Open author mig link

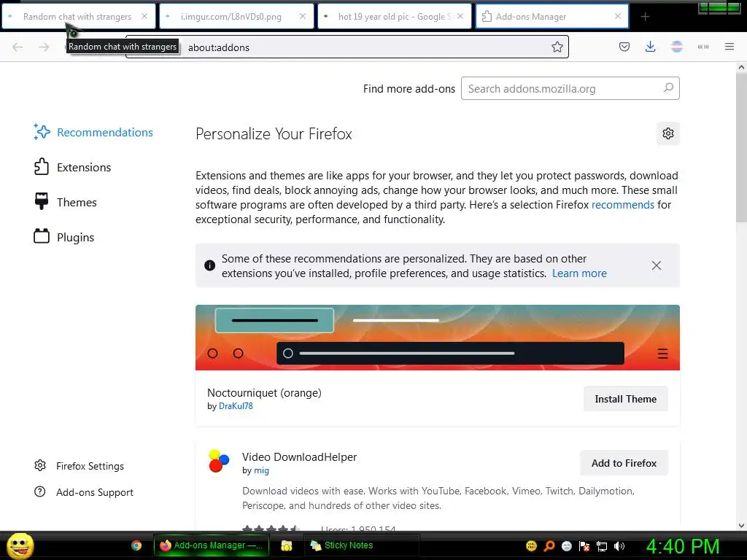coord(261,470)
